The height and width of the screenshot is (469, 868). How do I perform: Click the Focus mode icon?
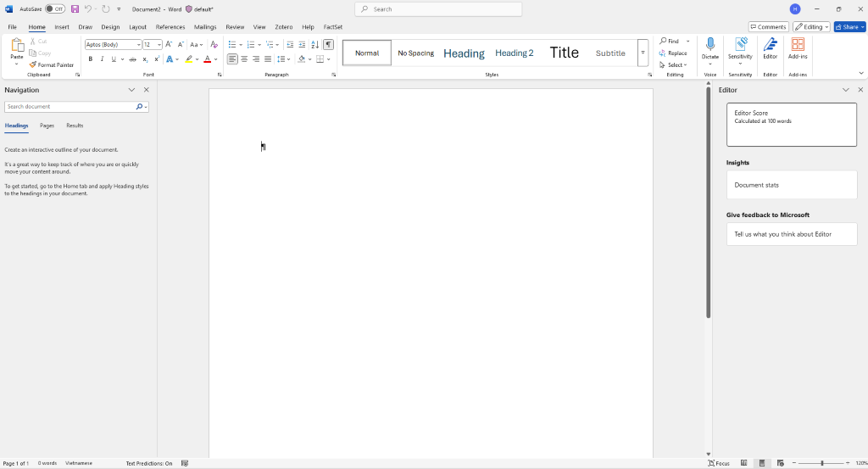pos(719,463)
